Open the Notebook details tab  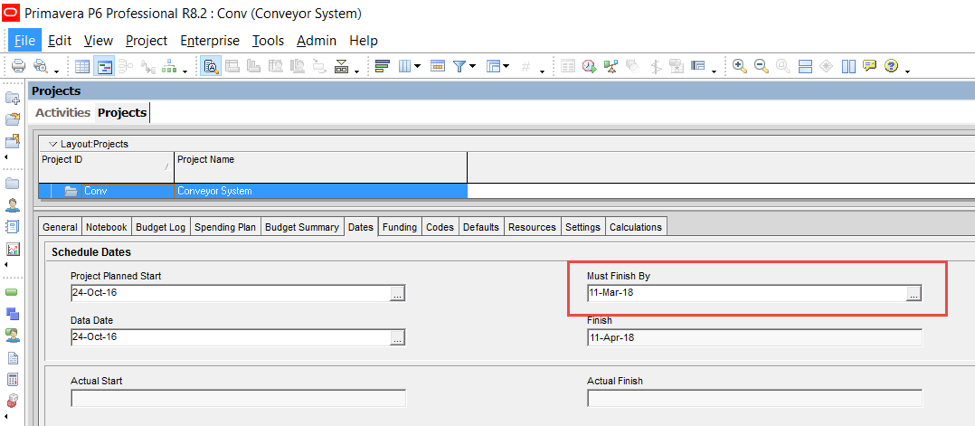coord(106,227)
